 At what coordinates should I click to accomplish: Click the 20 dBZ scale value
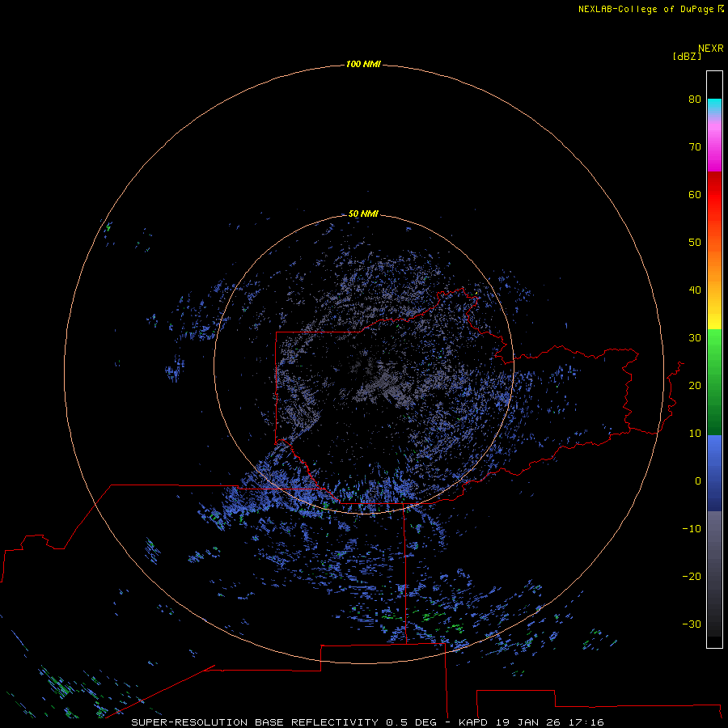pos(695,385)
